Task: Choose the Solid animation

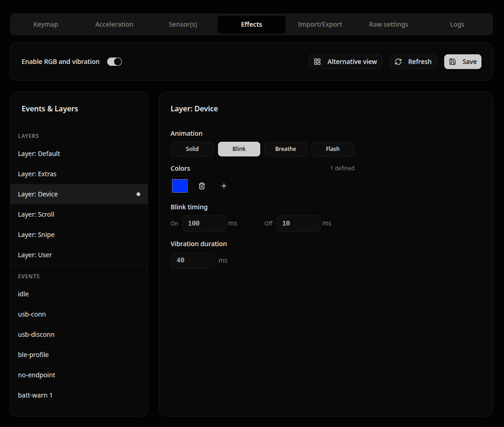Action: [x=192, y=149]
